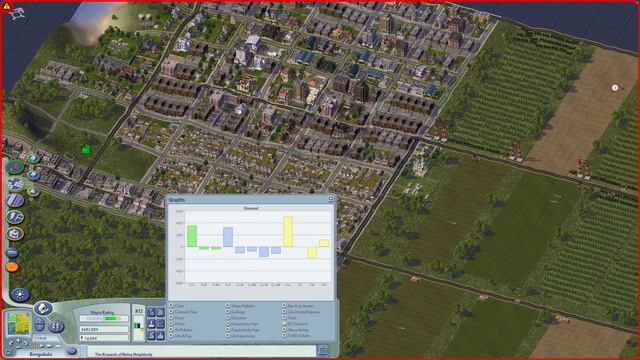Screen dimensions: 640x360
Task: Click the round split mode button beside minimap
Action: pos(39,325)
